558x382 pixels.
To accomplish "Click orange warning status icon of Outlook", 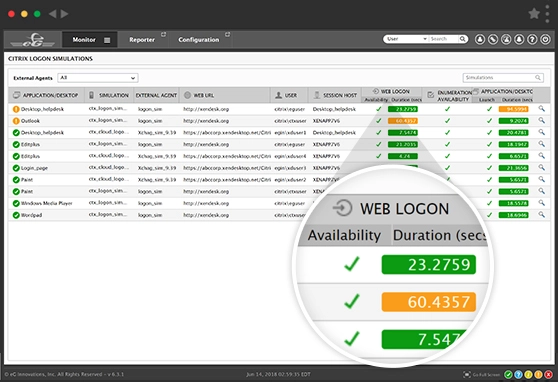I will pyautogui.click(x=16, y=121).
